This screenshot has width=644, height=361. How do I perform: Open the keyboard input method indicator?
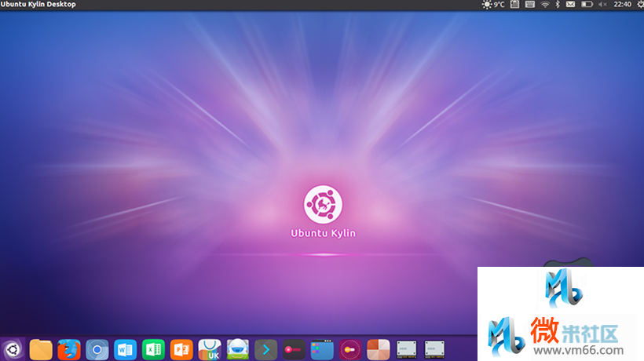tap(530, 5)
